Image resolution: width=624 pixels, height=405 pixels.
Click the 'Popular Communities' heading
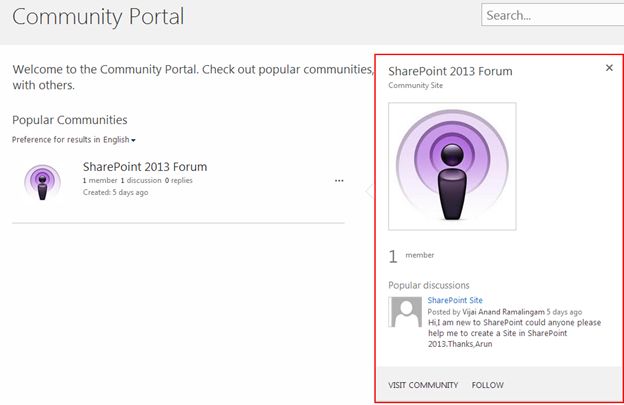(x=70, y=120)
